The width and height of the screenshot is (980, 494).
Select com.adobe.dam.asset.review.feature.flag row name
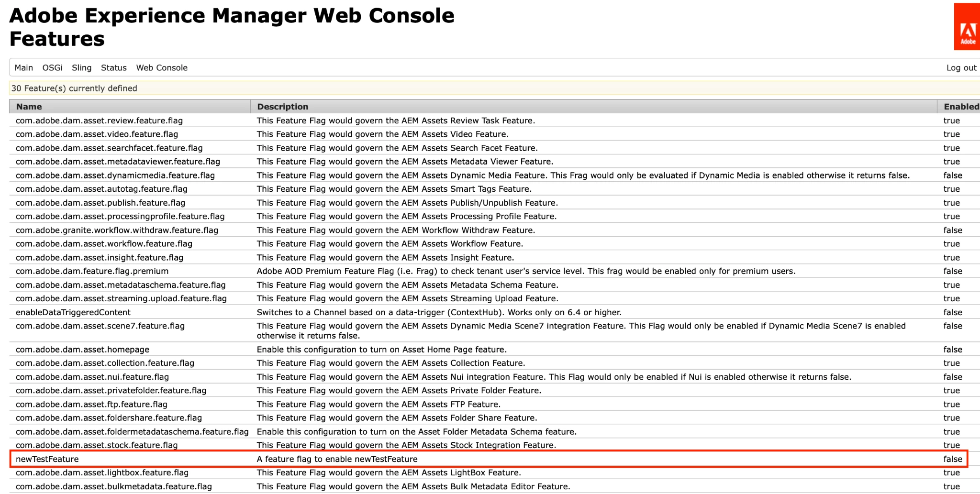pyautogui.click(x=99, y=121)
